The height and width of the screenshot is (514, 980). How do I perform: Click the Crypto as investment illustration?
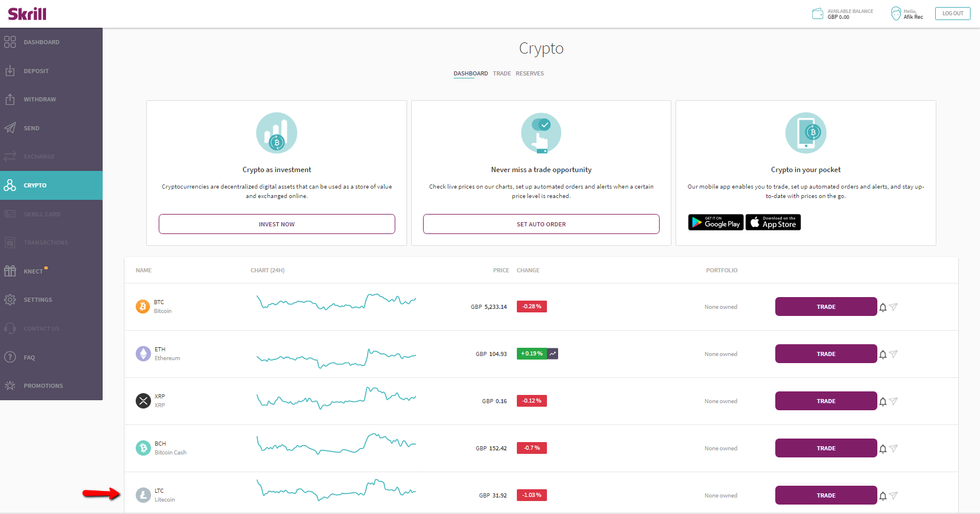point(277,133)
